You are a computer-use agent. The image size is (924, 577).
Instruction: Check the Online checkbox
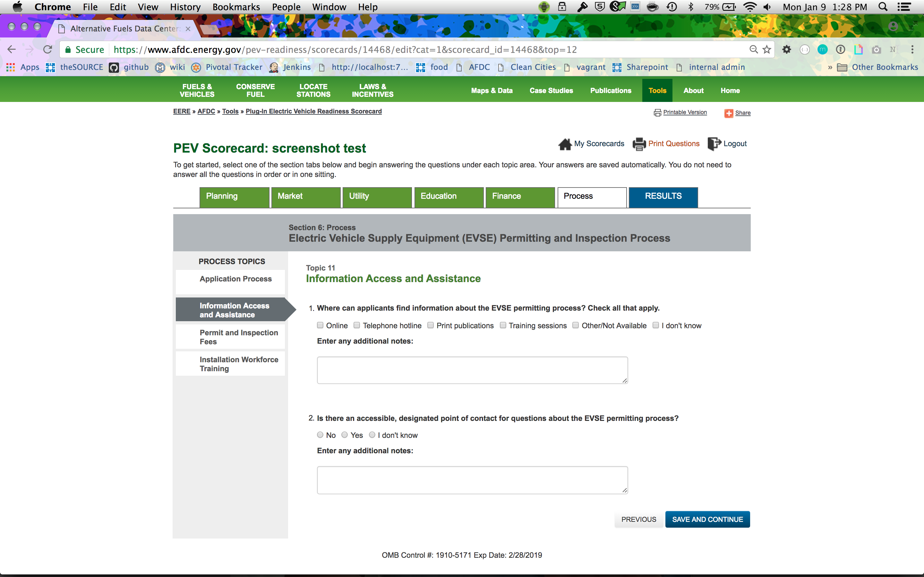[320, 325]
